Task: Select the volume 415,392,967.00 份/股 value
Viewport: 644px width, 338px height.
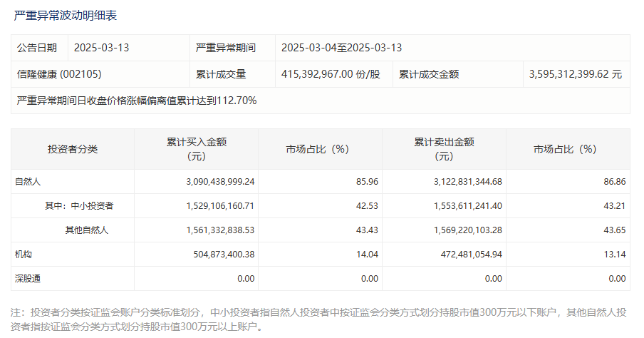Action: click(331, 73)
